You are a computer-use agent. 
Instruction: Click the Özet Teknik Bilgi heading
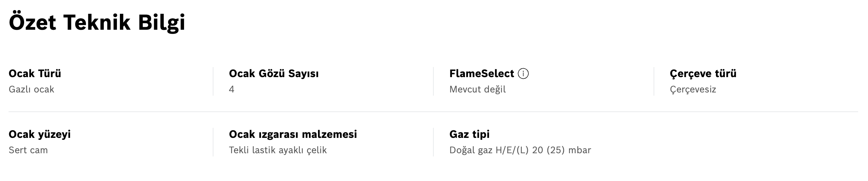click(97, 23)
